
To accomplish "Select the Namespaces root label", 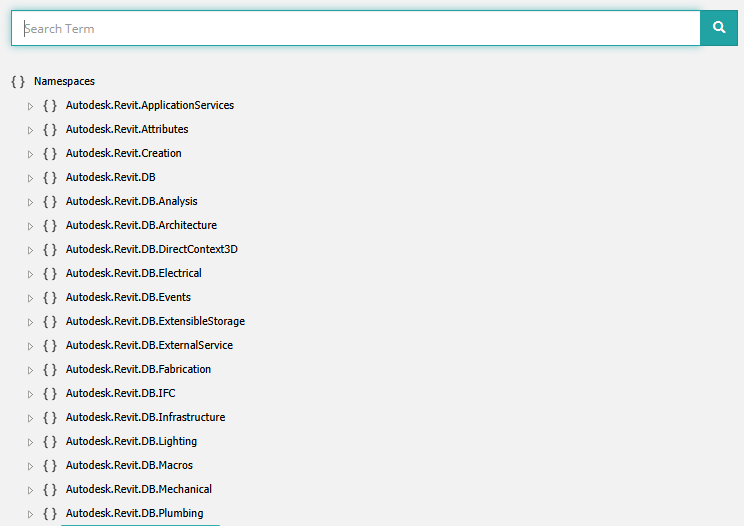I will click(65, 82).
